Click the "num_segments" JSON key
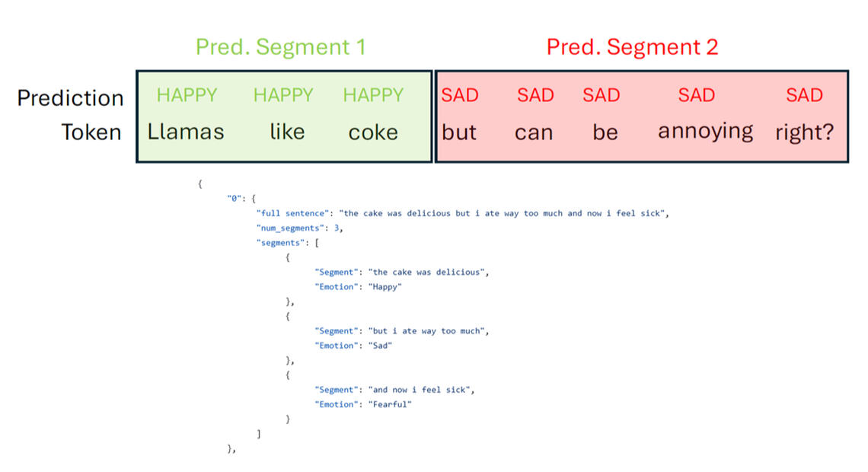 (290, 228)
